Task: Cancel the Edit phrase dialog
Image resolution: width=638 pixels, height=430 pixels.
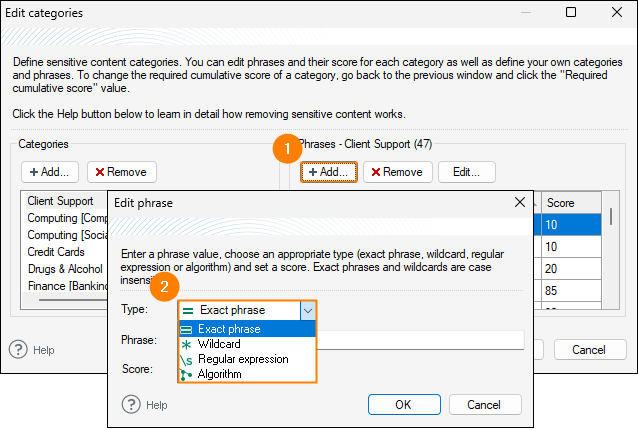Action: tap(485, 404)
